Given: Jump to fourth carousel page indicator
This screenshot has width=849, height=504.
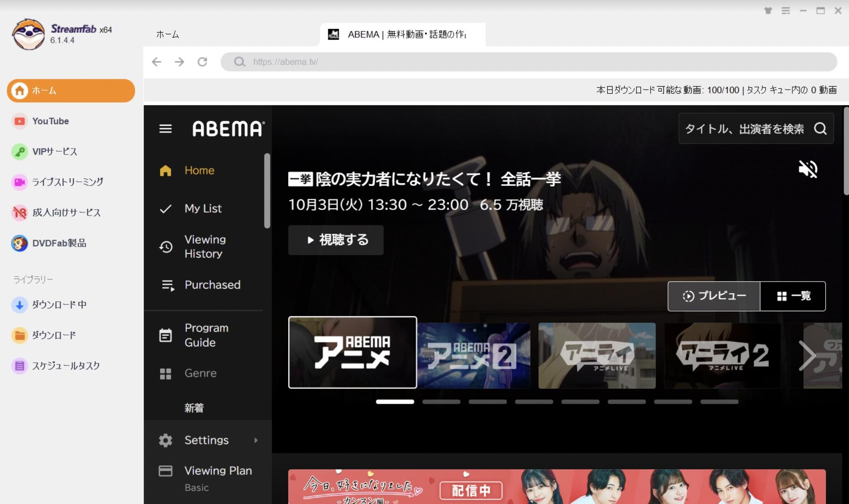Looking at the screenshot, I should (534, 402).
